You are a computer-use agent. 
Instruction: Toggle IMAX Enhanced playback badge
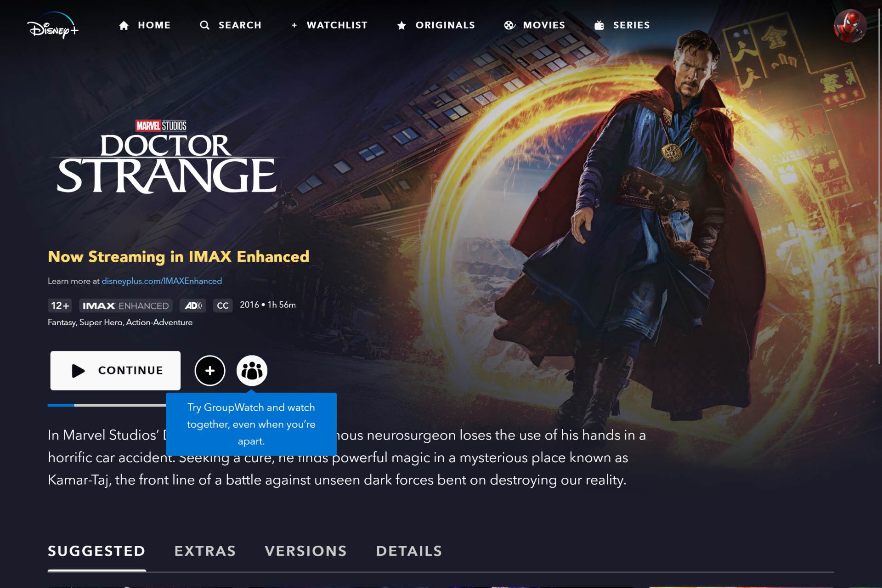coord(125,305)
